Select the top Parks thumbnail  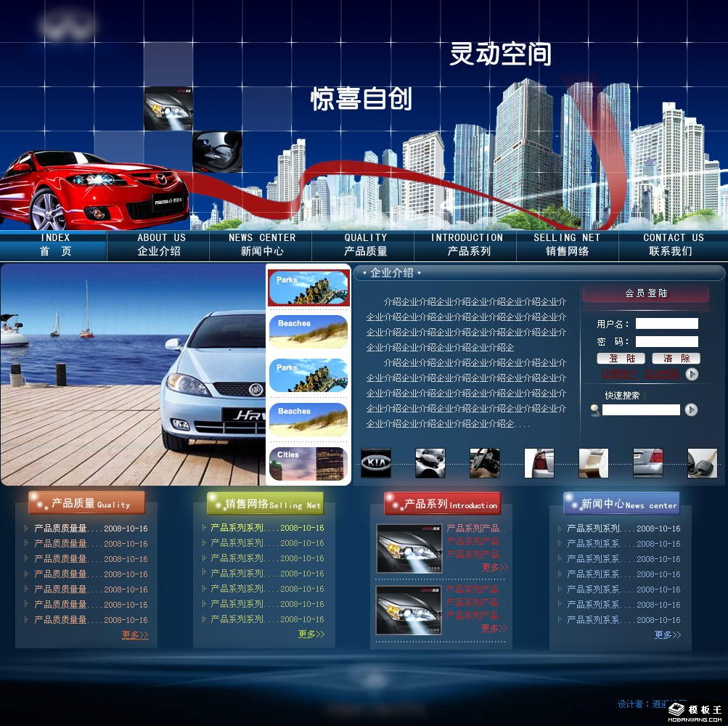tap(308, 288)
